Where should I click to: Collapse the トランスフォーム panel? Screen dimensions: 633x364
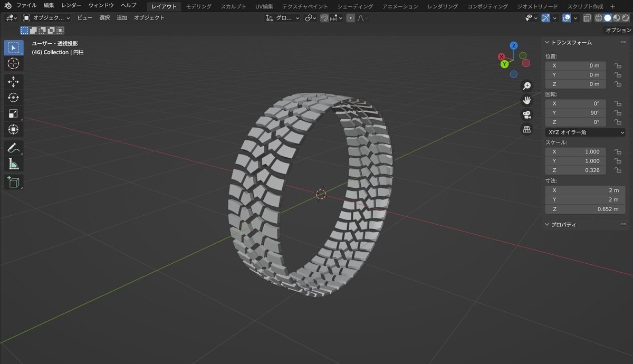571,42
